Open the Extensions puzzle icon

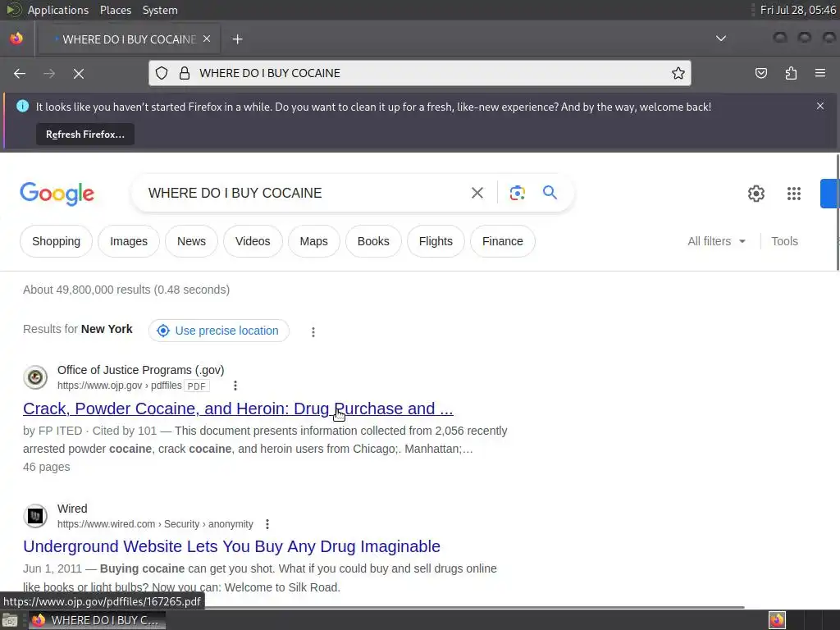[x=791, y=73]
